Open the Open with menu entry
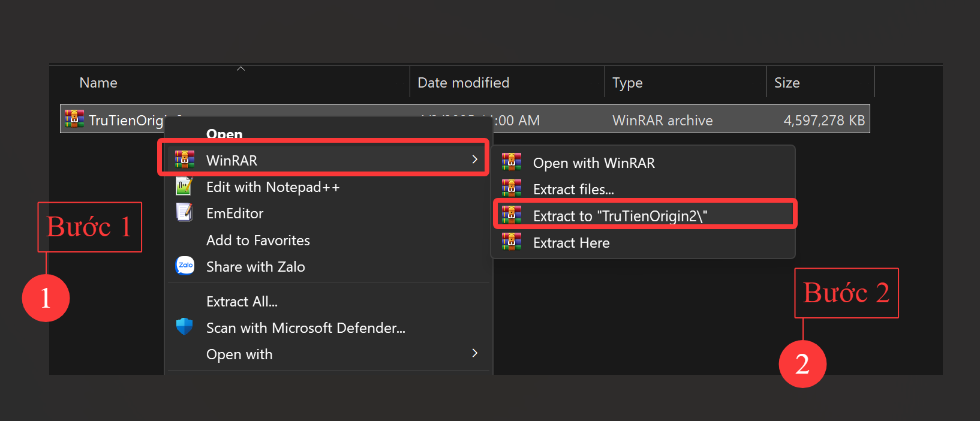Viewport: 980px width, 421px height. click(x=239, y=354)
